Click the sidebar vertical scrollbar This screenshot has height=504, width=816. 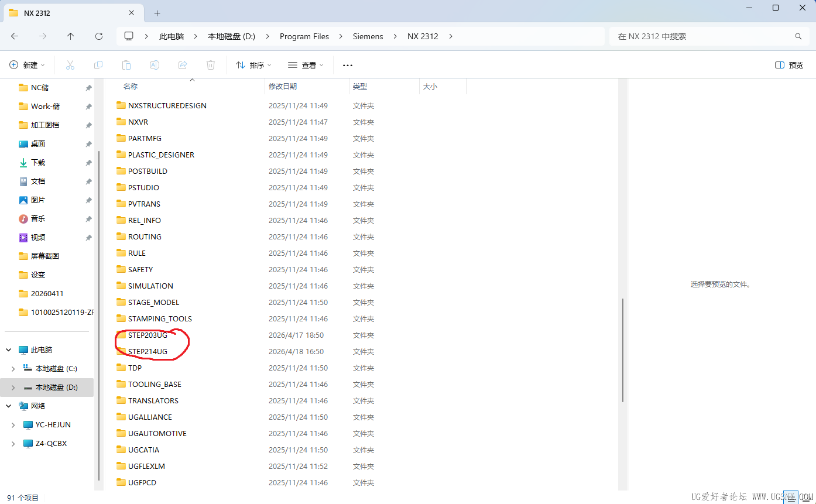99,316
